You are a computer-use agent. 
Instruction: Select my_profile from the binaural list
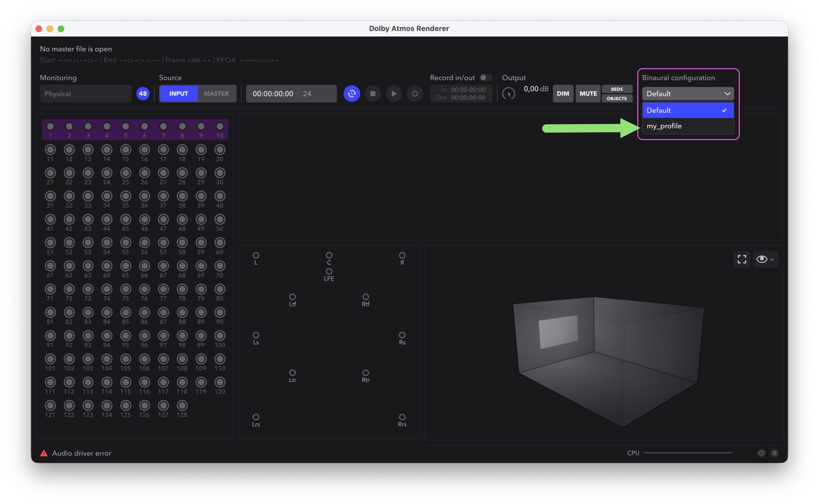(688, 126)
